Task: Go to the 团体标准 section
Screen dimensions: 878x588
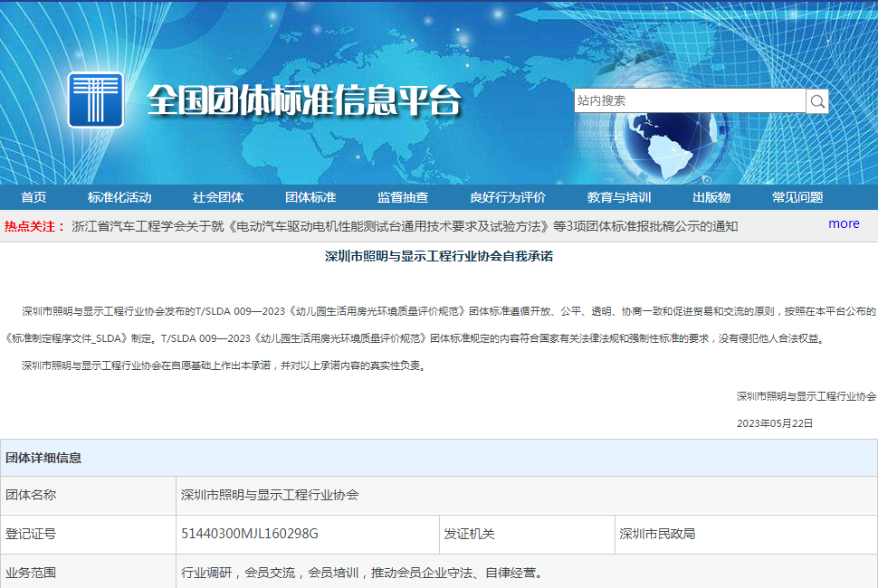Action: point(310,197)
